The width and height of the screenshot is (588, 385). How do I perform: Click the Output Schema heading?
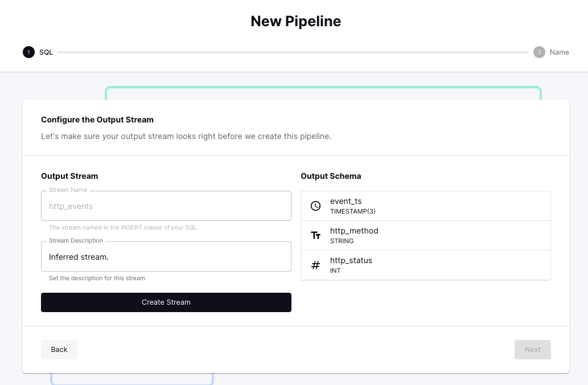coord(331,176)
